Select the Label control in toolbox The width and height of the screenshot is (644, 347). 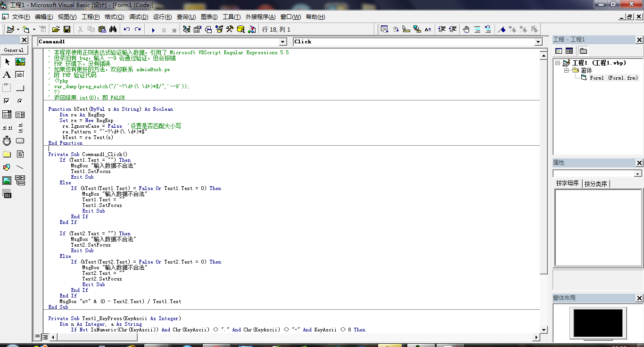click(x=7, y=74)
